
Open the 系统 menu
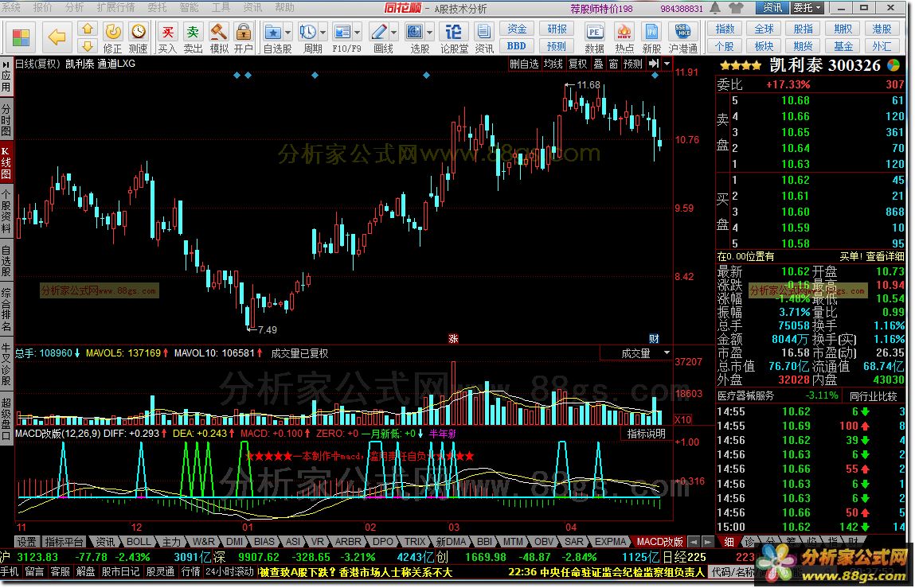point(12,8)
